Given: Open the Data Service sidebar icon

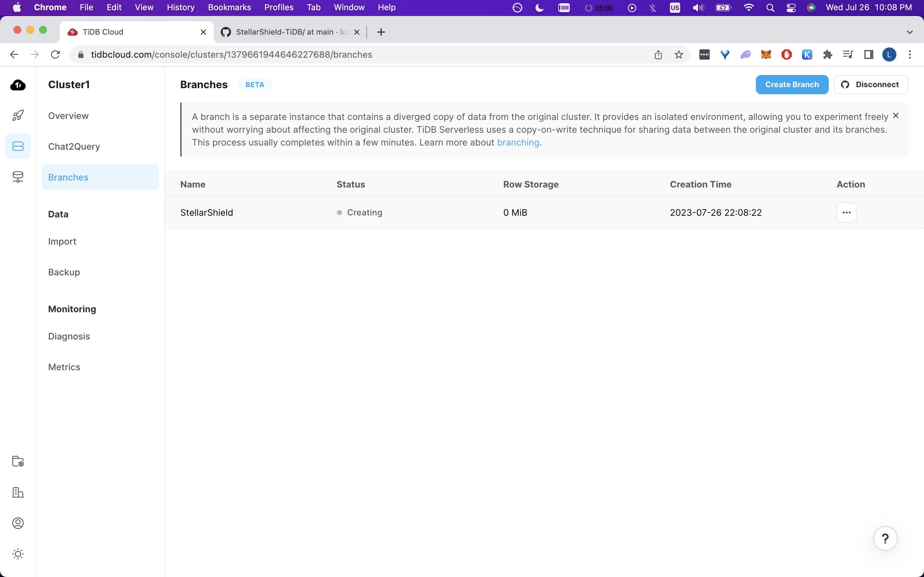Looking at the screenshot, I should [x=18, y=177].
